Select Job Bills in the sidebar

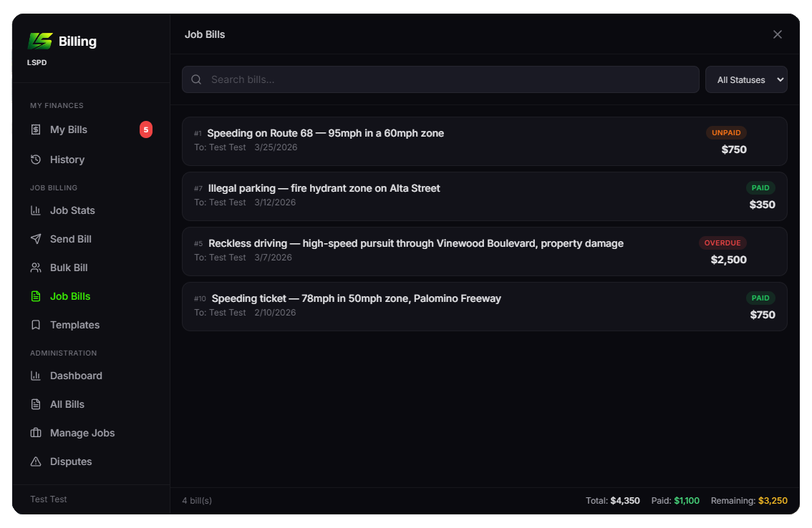coord(70,296)
